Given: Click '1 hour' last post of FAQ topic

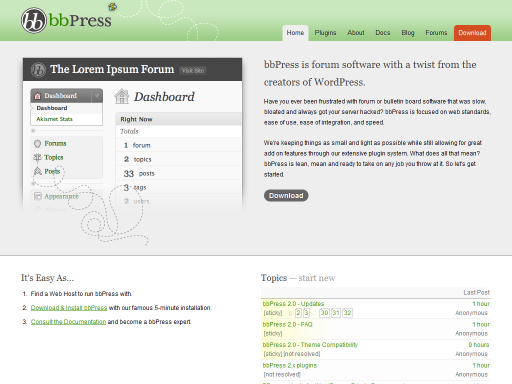Looking at the screenshot, I should (x=481, y=324).
